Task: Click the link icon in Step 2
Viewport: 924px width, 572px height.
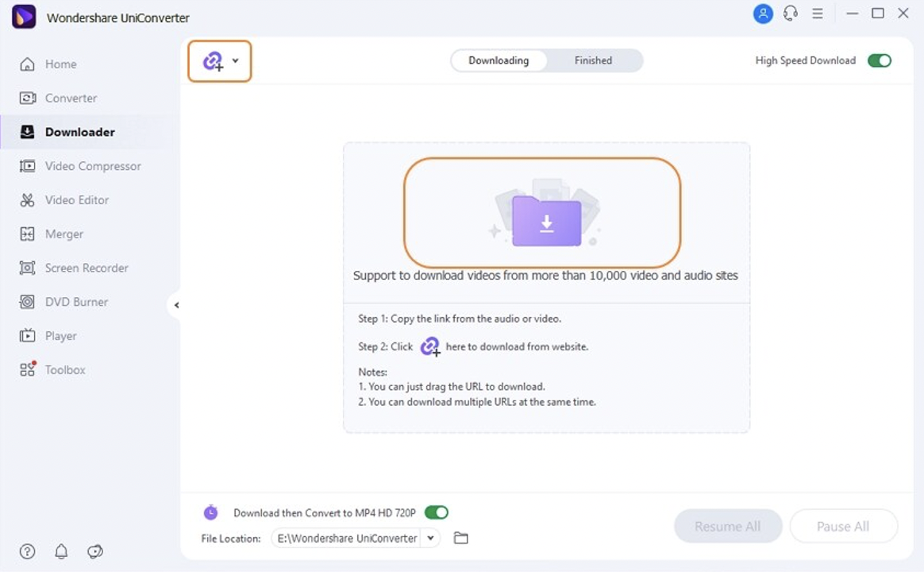Action: click(430, 346)
